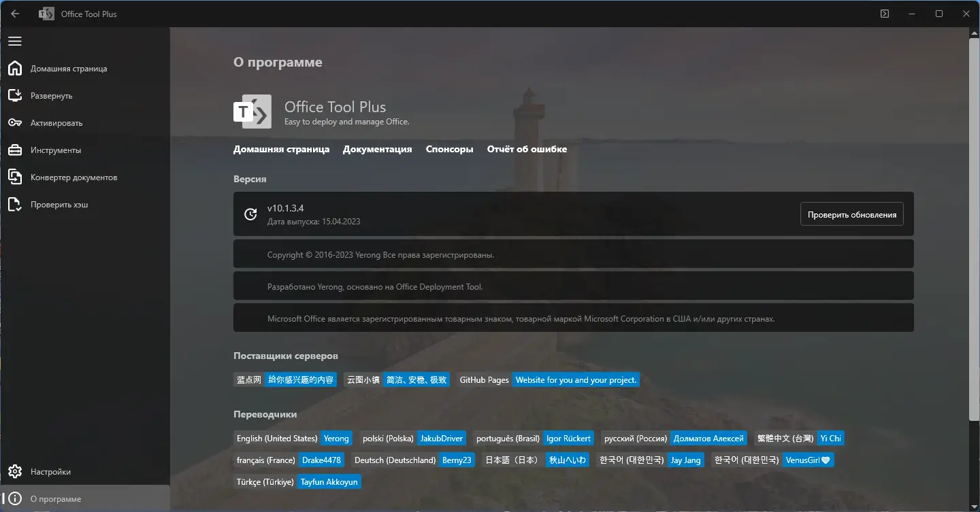Viewport: 980px width, 512px height.
Task: Select Проверить хэш in the sidebar
Action: pyautogui.click(x=85, y=205)
